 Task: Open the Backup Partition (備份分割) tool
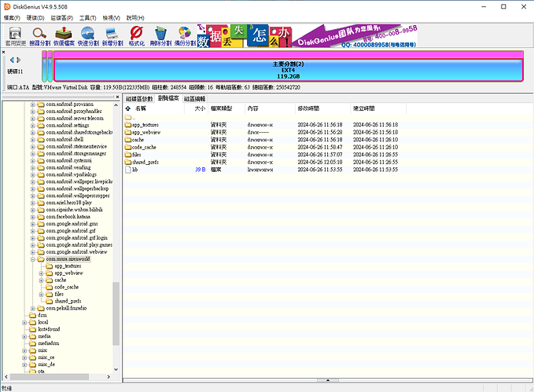click(x=185, y=35)
